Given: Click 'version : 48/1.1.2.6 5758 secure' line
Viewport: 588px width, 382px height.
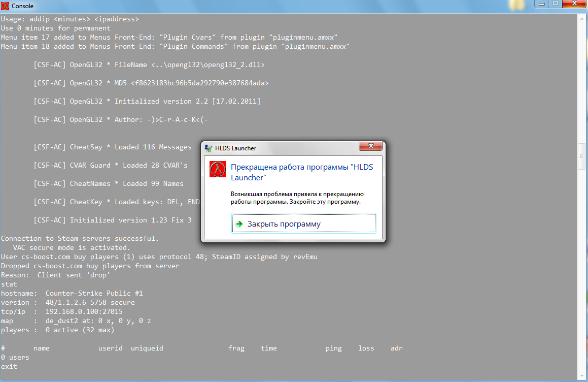Looking at the screenshot, I should (67, 303).
